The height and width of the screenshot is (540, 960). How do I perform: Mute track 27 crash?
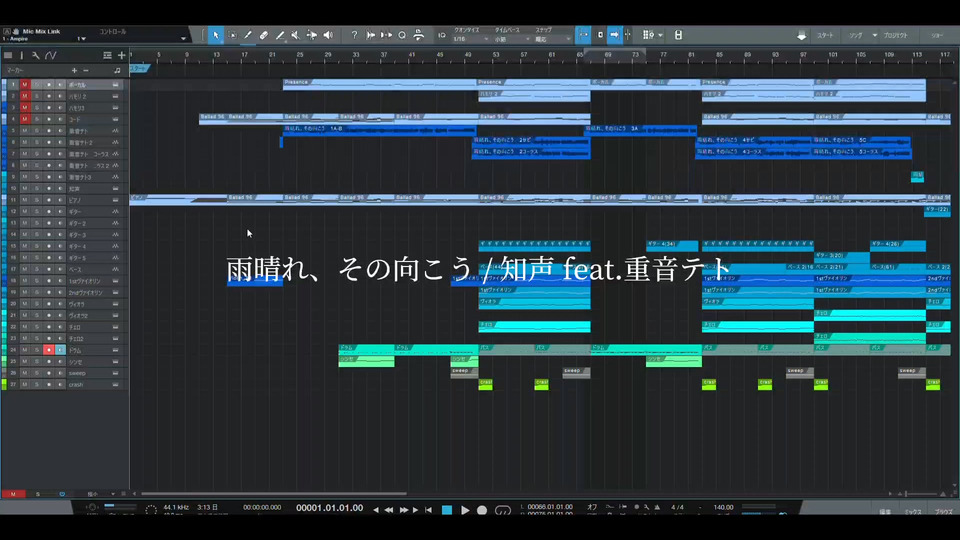tap(24, 384)
